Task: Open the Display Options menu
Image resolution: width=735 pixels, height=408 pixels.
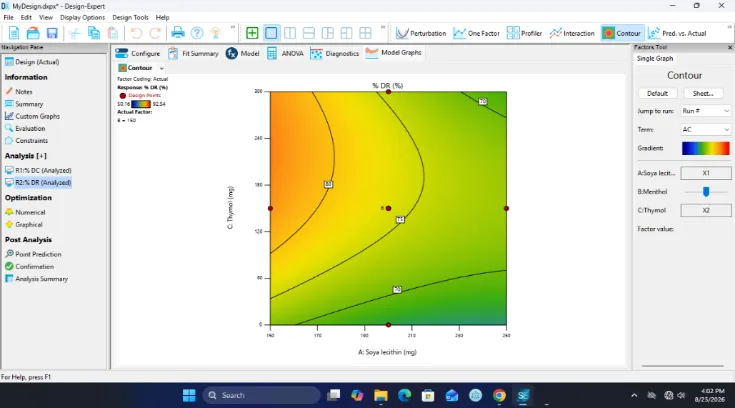Action: click(82, 17)
